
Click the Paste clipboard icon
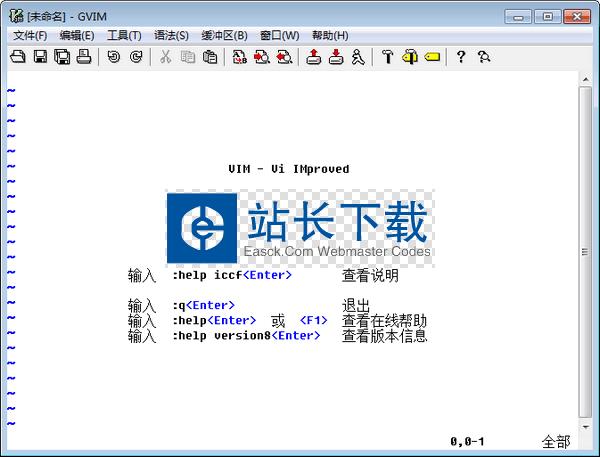pos(210,57)
